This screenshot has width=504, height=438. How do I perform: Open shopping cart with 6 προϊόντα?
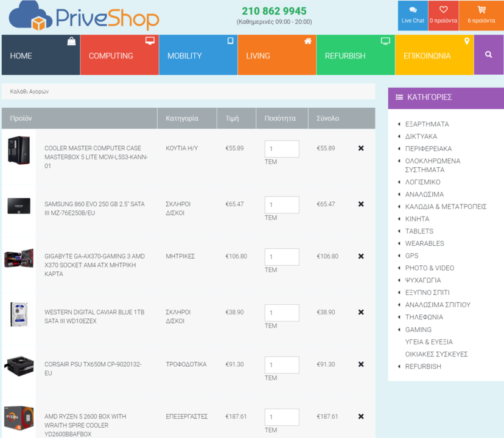(x=481, y=15)
